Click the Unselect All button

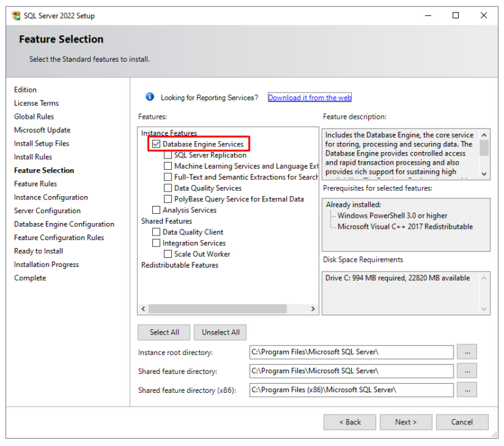(220, 333)
